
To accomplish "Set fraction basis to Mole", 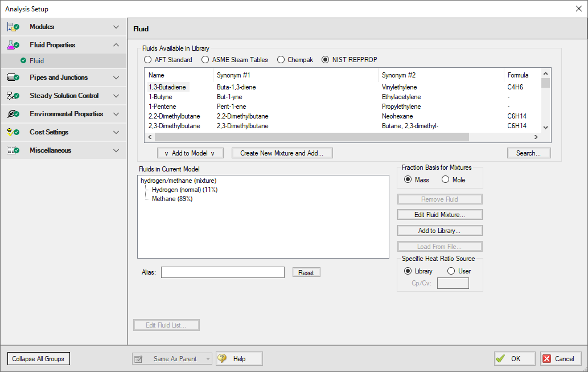I will click(x=446, y=180).
